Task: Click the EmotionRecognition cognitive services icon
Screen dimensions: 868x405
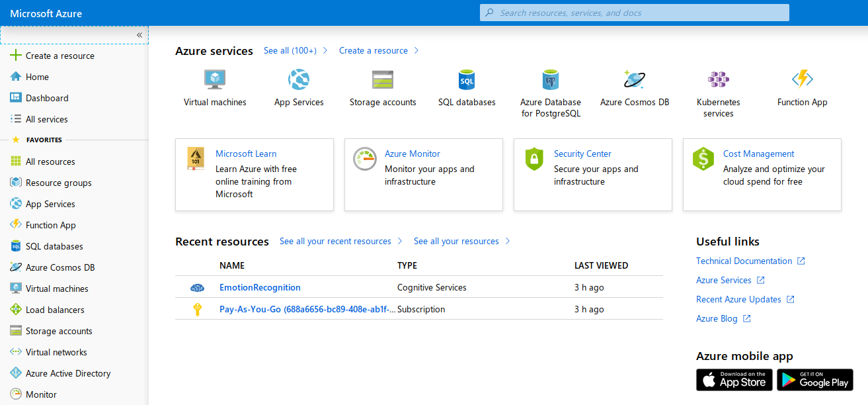Action: tap(197, 288)
